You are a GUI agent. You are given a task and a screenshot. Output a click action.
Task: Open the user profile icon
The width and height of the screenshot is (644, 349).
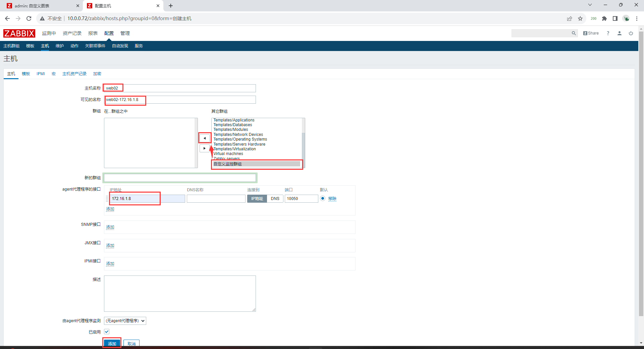click(x=620, y=33)
